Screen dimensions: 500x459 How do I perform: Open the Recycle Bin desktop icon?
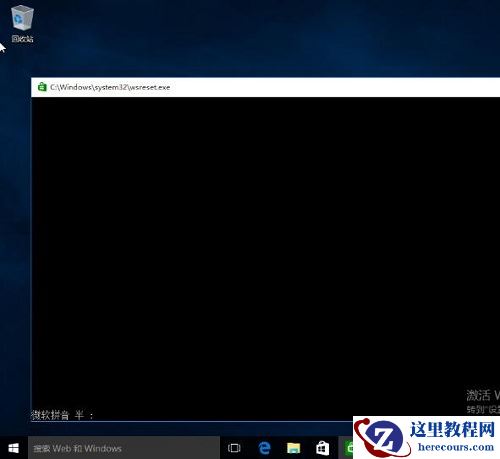point(22,24)
